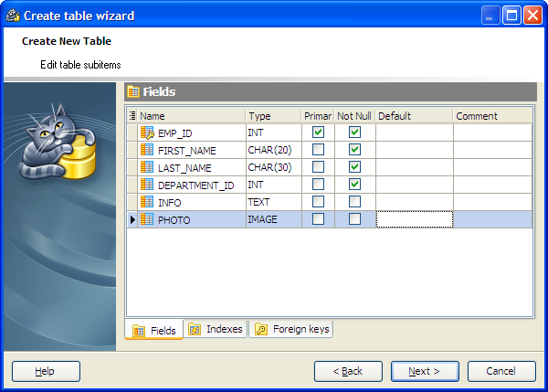Toggle Primary checkbox for PHOTO field
The height and width of the screenshot is (392, 548).
click(x=319, y=219)
